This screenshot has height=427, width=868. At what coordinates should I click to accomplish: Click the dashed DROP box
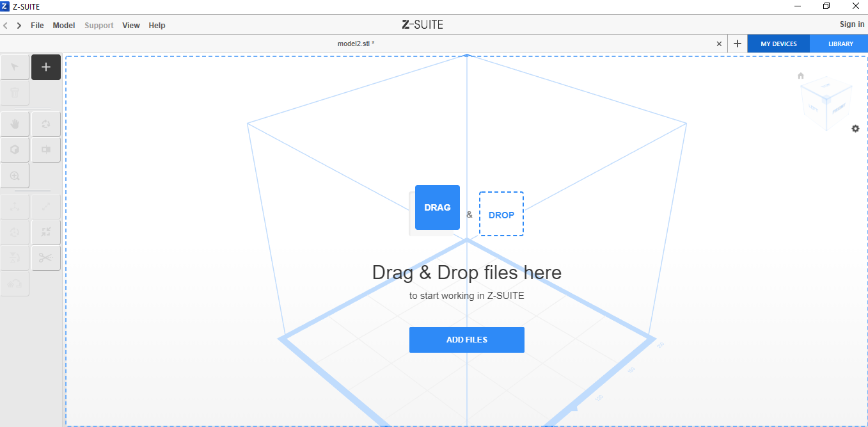[x=501, y=214]
